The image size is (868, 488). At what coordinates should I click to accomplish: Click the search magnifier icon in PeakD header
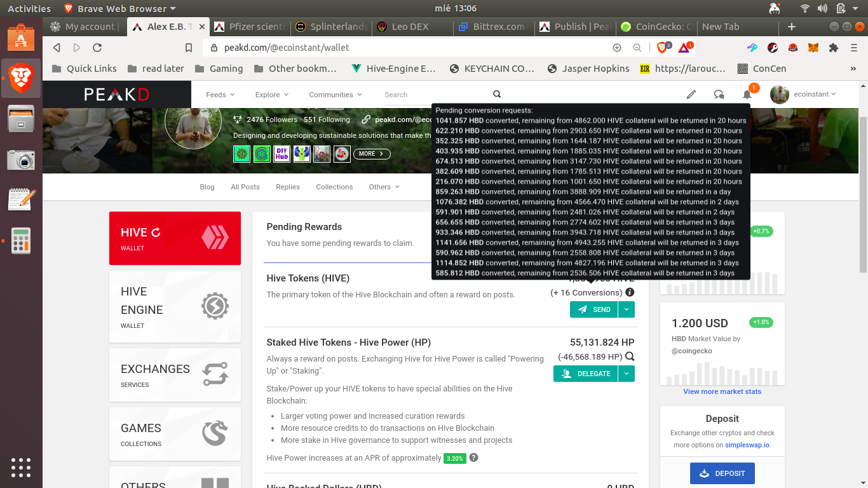coord(497,94)
